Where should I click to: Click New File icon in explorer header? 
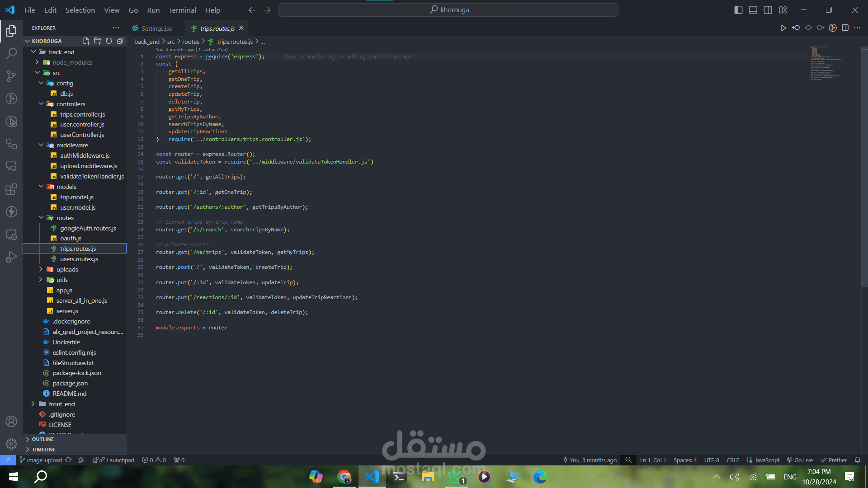(86, 41)
